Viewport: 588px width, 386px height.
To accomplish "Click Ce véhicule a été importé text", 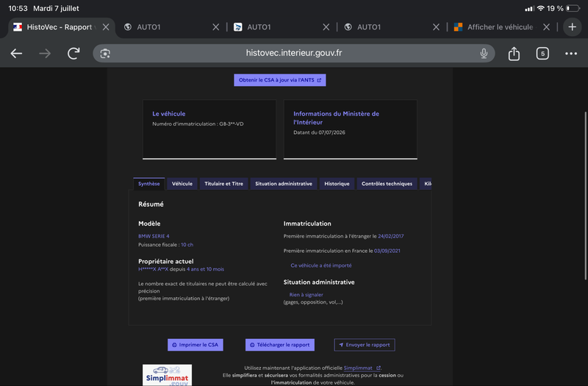I will 321,265.
